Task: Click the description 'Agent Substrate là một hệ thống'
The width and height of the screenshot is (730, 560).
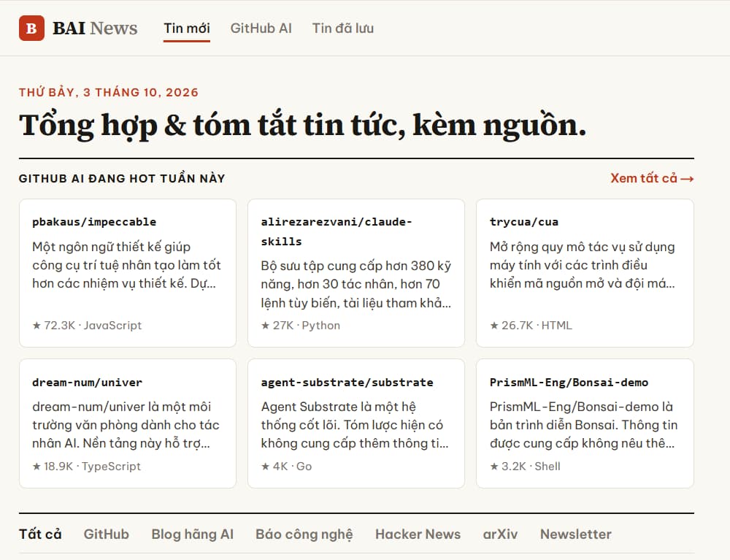Action: (x=355, y=424)
